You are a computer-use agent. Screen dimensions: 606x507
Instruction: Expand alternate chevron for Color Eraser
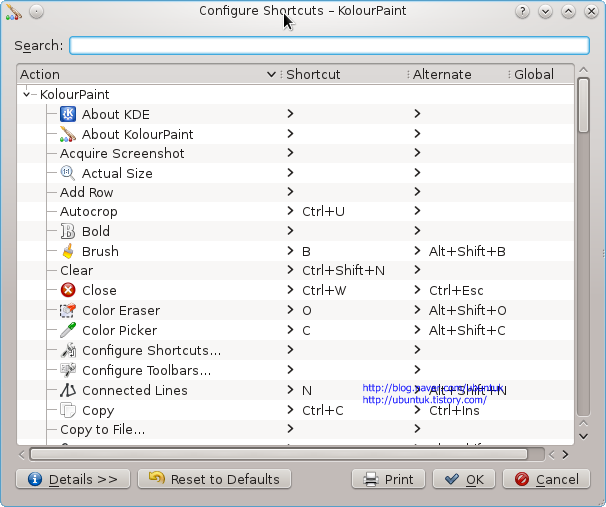pyautogui.click(x=417, y=310)
